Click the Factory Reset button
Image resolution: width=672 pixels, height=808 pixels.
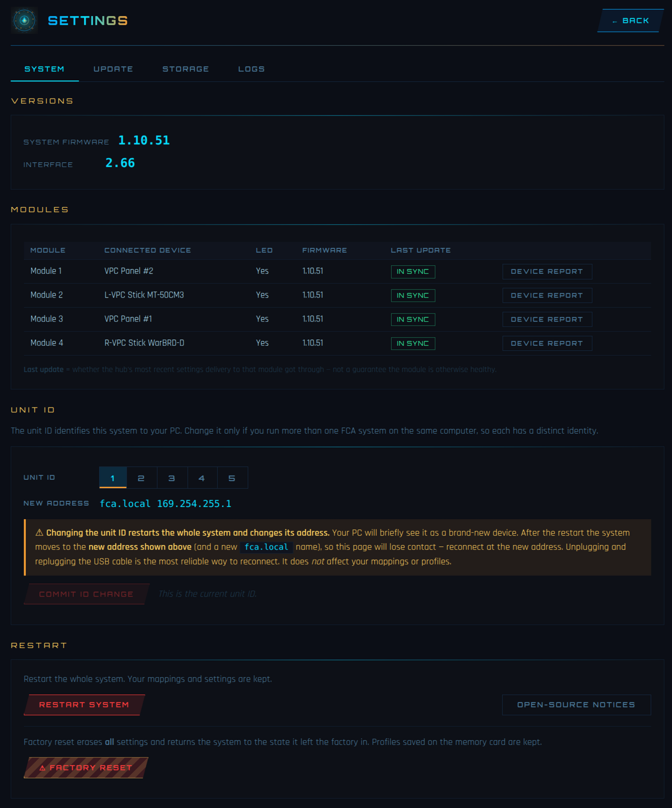[86, 768]
